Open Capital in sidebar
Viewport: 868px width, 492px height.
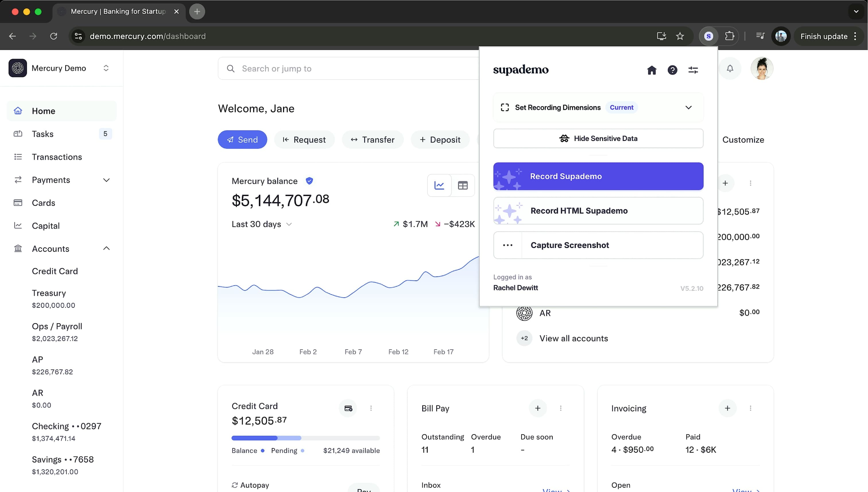coord(61,226)
